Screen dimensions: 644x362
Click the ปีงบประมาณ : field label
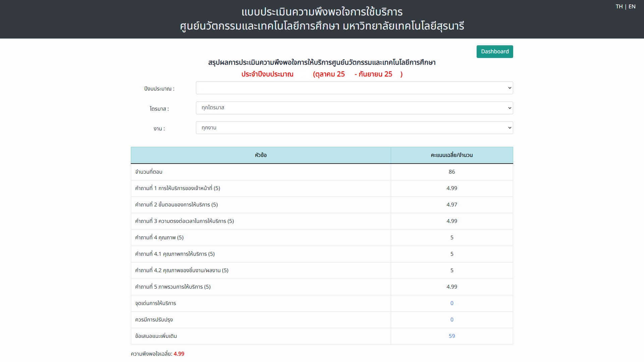tap(159, 89)
